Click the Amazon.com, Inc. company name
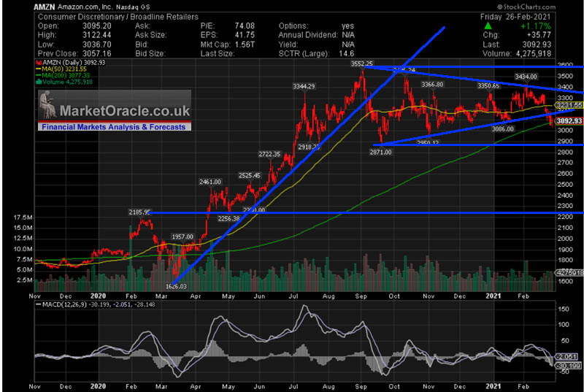The height and width of the screenshot is (392, 584). [85, 7]
